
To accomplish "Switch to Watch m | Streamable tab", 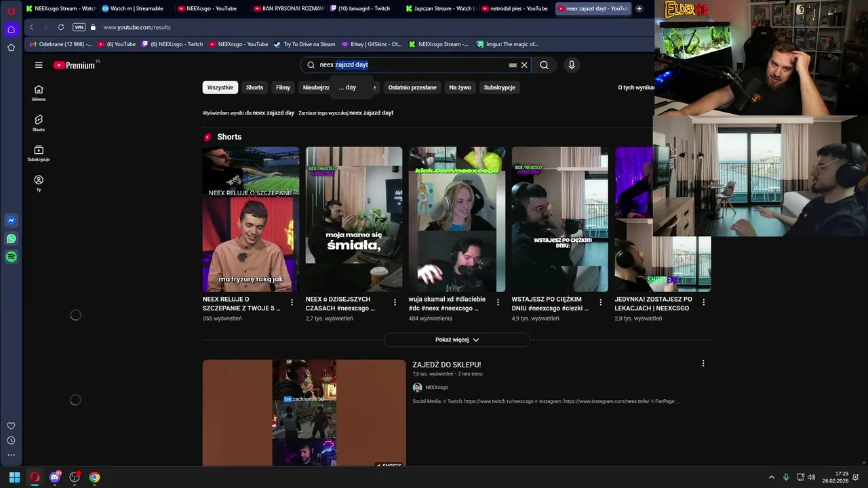I will coord(135,8).
